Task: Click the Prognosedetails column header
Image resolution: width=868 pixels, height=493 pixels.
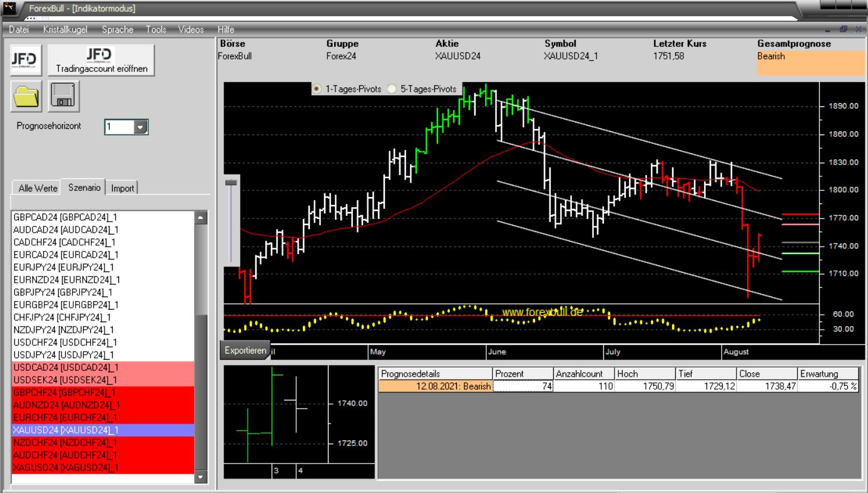Action: click(436, 374)
